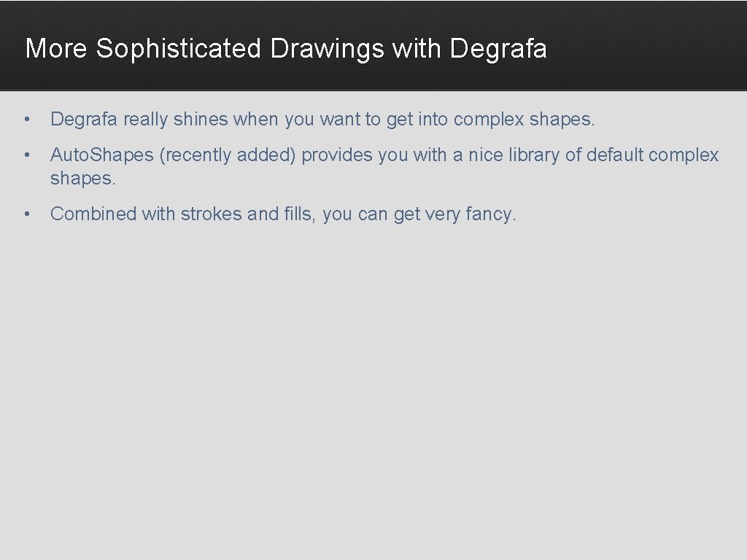
Task: Click the word "fills" in the third bullet
Action: point(298,214)
